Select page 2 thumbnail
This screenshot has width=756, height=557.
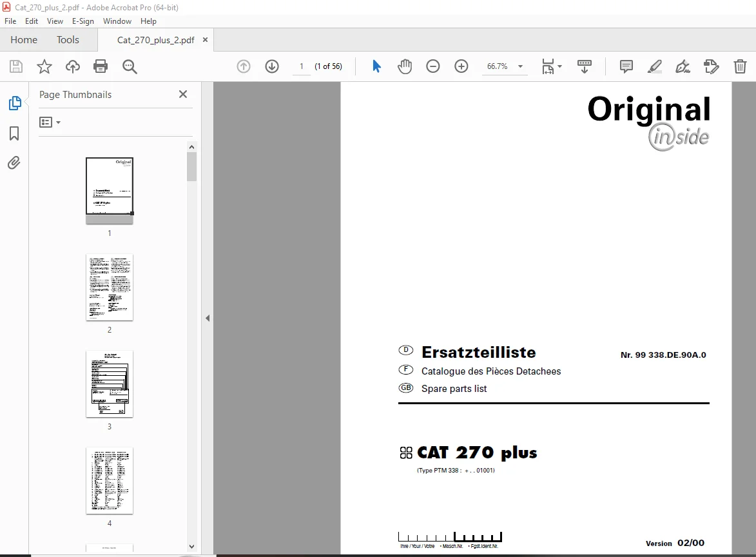pyautogui.click(x=110, y=288)
